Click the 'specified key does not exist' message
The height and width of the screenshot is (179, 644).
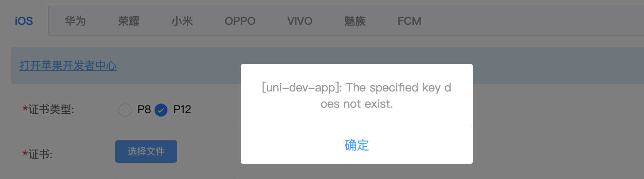pos(356,96)
